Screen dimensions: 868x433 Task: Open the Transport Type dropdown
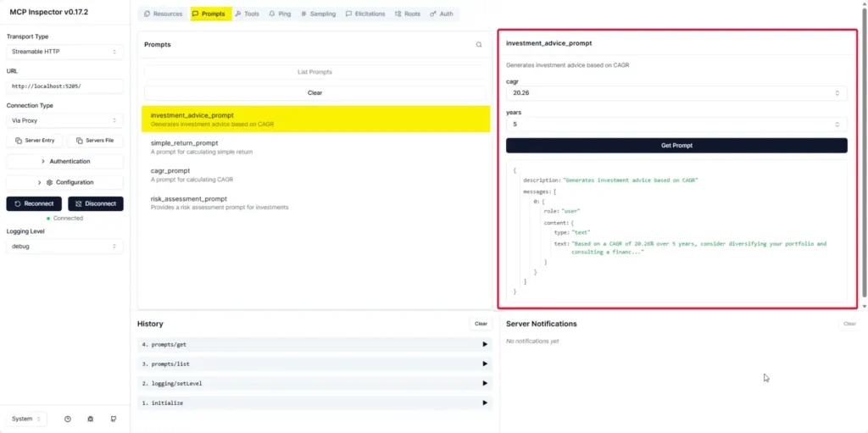pos(65,52)
